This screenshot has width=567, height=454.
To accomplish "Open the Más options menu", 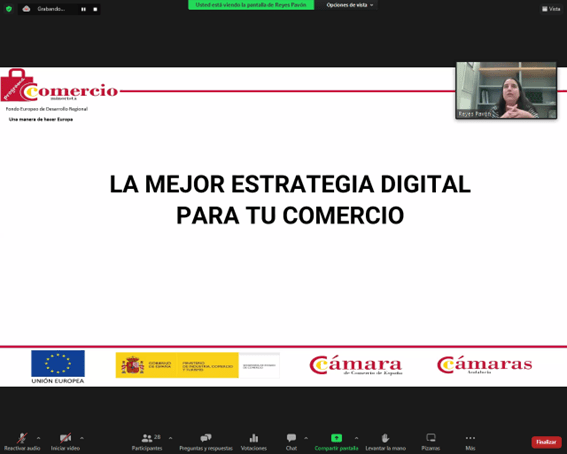I will [x=470, y=442].
